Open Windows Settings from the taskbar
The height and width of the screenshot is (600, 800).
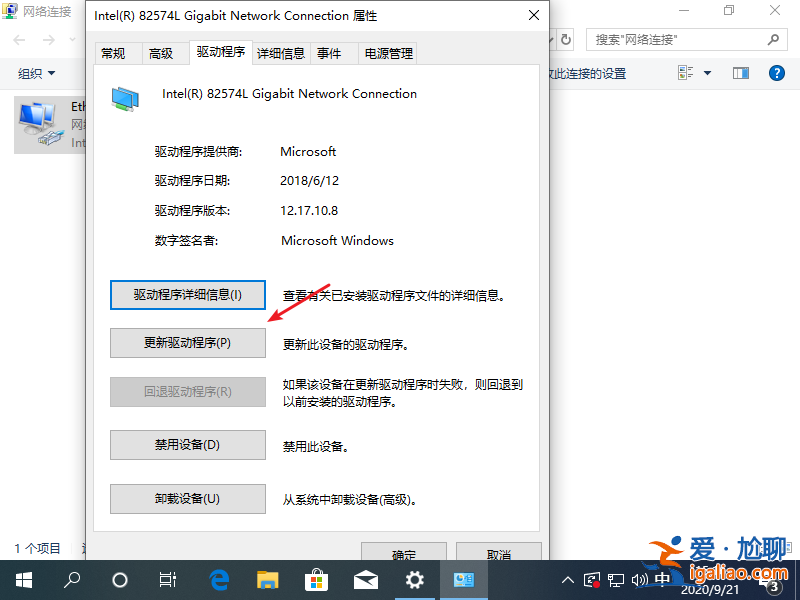tap(415, 579)
